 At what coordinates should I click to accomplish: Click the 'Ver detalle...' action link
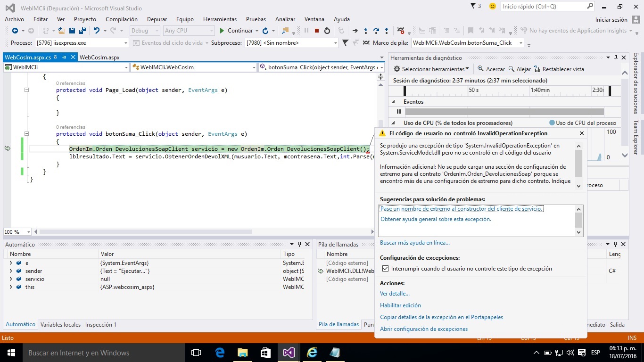coord(395,294)
